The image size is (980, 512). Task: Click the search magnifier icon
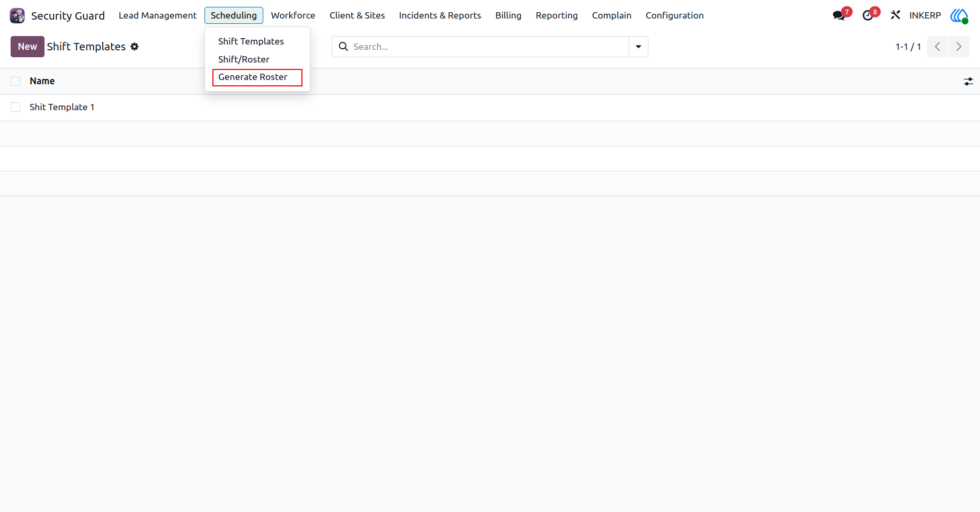[x=343, y=47]
